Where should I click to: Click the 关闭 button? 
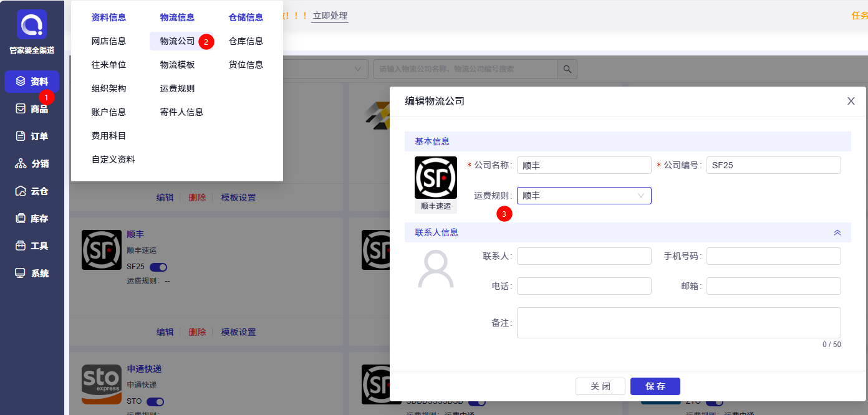click(x=600, y=386)
